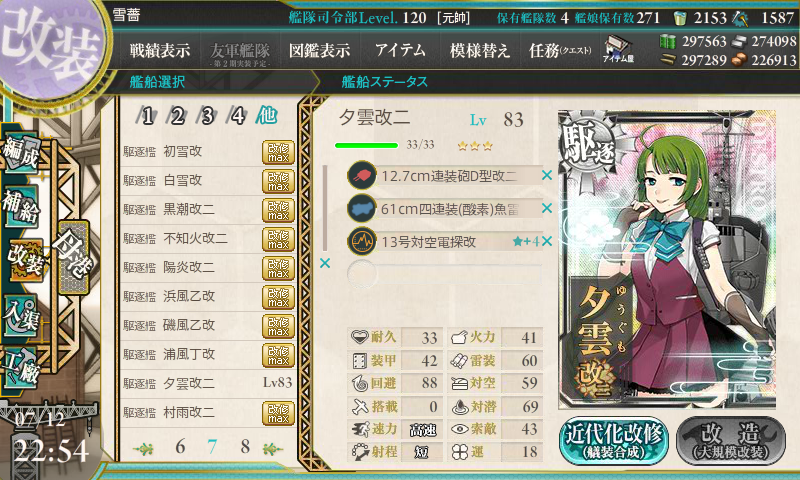The height and width of the screenshot is (480, 800).
Task: Select fleet tab 2 in ship selection
Action: pos(177,116)
